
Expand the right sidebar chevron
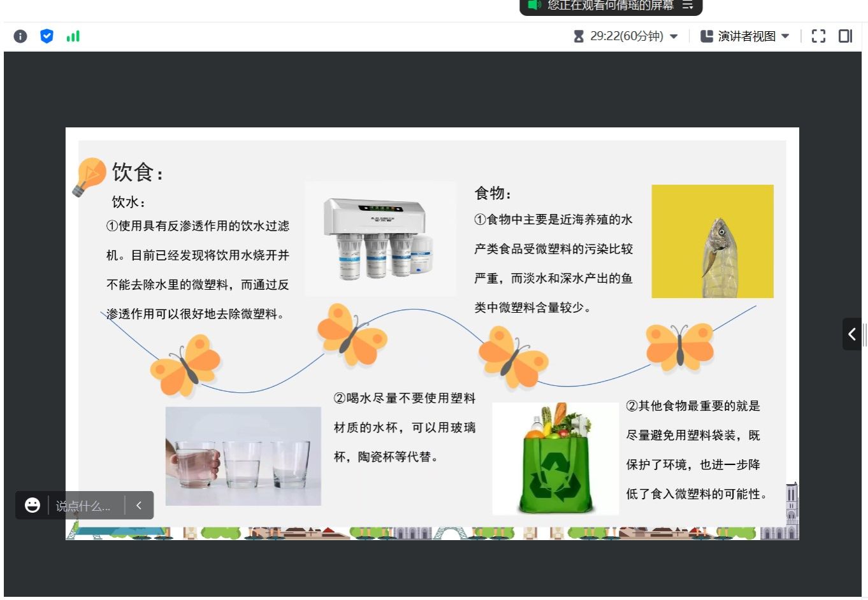pos(852,334)
